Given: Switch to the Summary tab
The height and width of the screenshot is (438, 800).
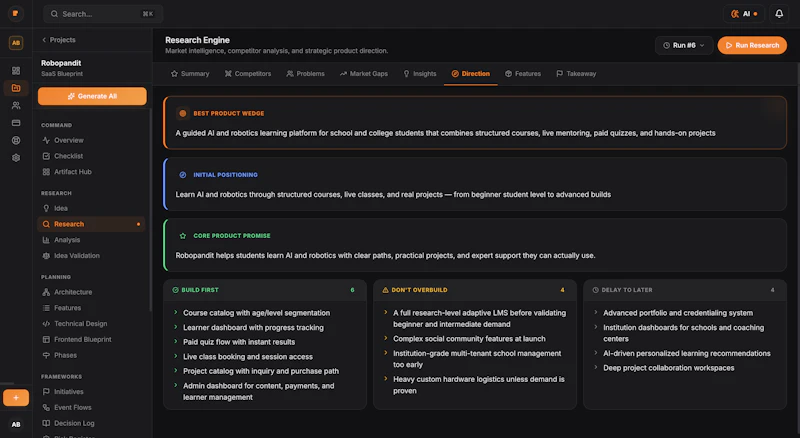Looking at the screenshot, I should pos(190,74).
